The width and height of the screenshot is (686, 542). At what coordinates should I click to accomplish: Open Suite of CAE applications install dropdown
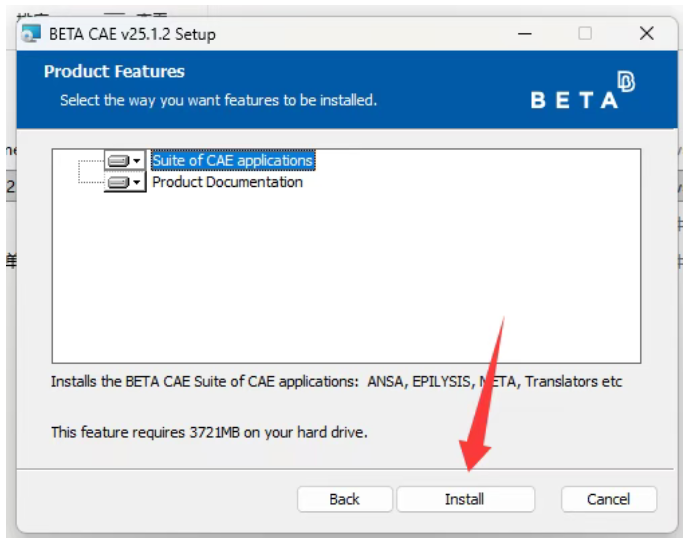tap(125, 161)
